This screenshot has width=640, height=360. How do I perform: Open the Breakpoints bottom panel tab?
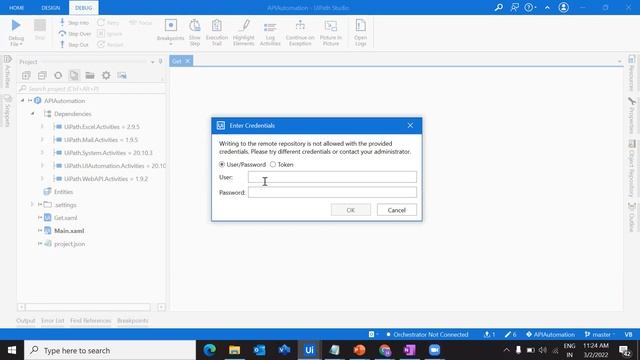[133, 321]
